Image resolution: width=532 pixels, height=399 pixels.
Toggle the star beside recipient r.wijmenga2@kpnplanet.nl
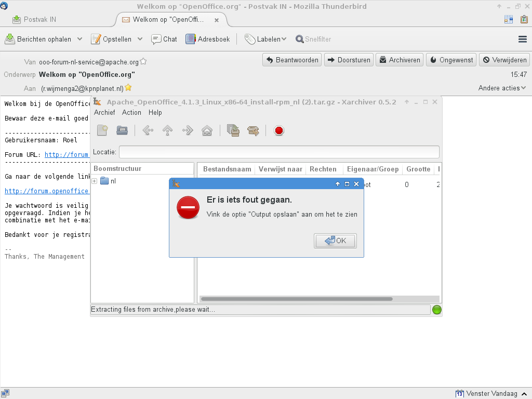pyautogui.click(x=128, y=88)
